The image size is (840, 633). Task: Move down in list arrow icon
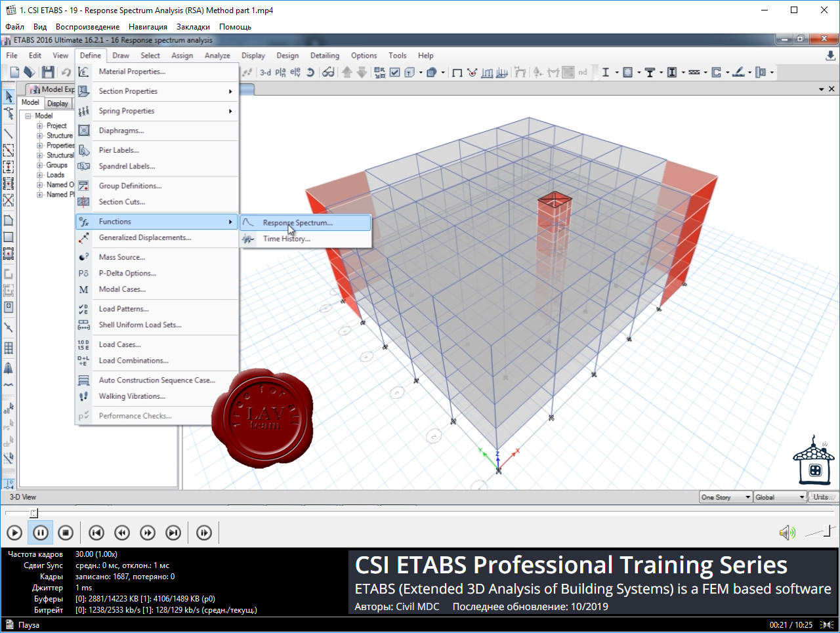click(x=362, y=72)
